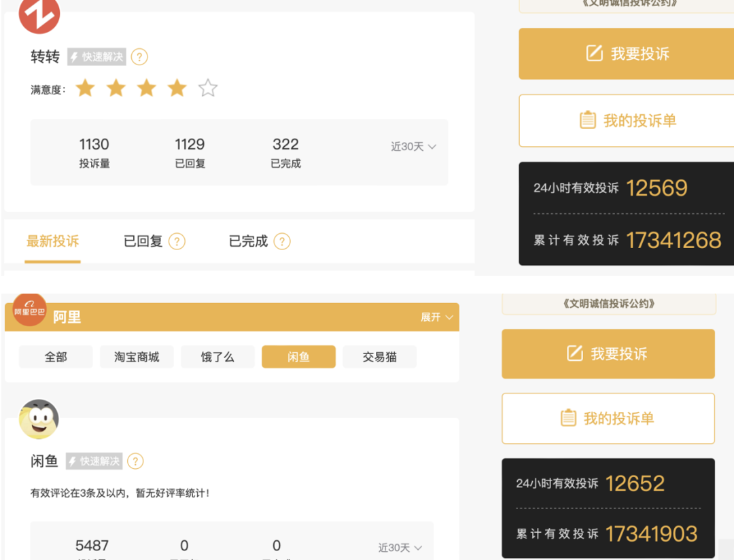Expand the 阿里 brand list with 展开
Image resolution: width=734 pixels, height=560 pixels.
[436, 317]
